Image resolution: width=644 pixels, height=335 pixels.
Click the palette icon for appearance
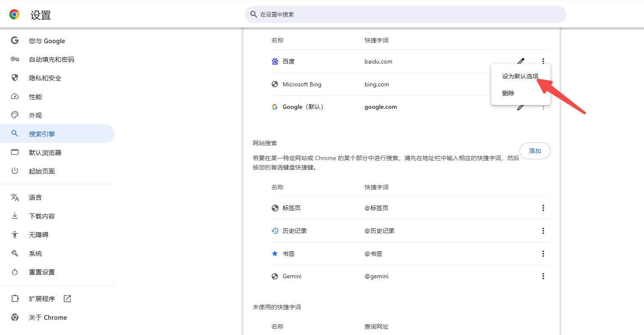pos(15,115)
